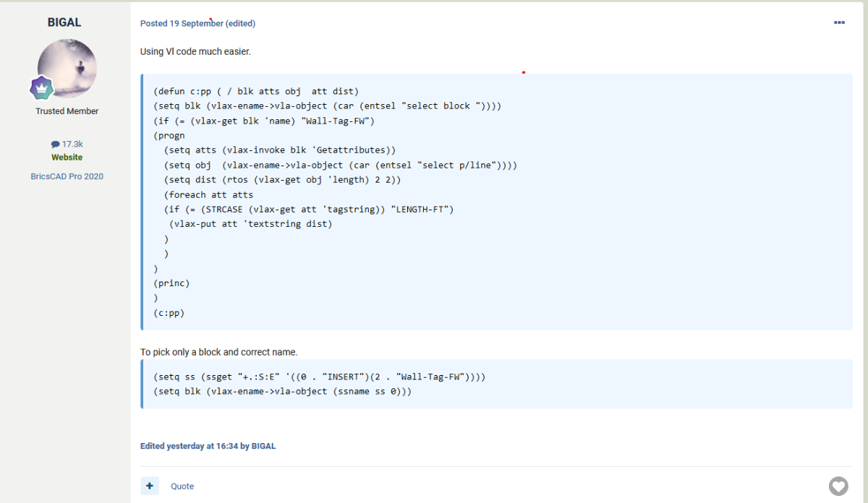Click the crown rank badge icon
This screenshot has height=503, width=868.
[x=41, y=88]
